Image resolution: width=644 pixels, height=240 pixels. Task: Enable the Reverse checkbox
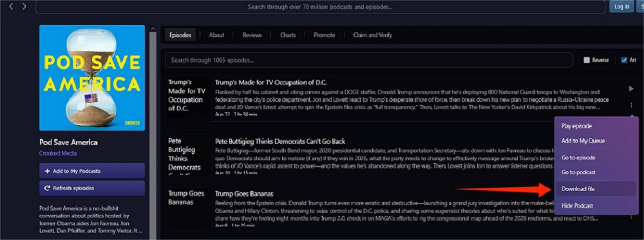click(587, 60)
